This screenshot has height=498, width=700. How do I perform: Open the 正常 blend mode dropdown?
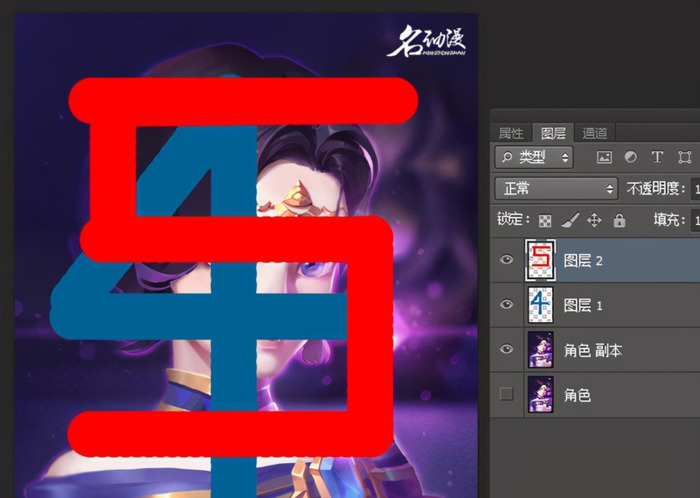[556, 188]
